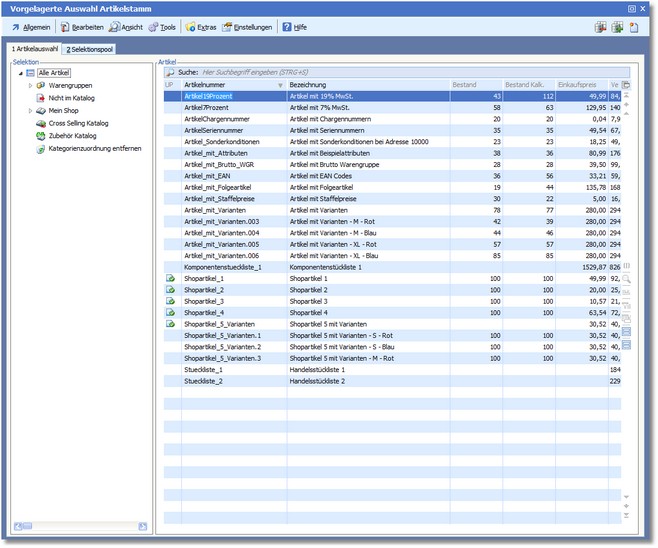Open the Artikelnummer column filter dropdown

(x=280, y=85)
